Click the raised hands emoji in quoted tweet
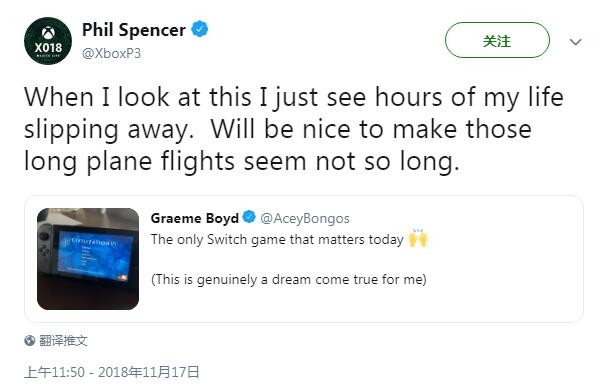 tap(418, 238)
